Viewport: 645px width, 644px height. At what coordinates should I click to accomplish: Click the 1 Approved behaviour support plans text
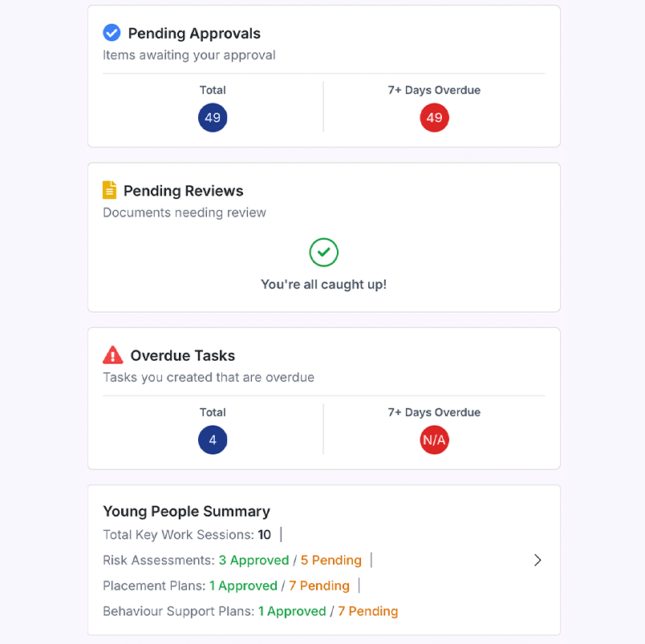click(292, 611)
